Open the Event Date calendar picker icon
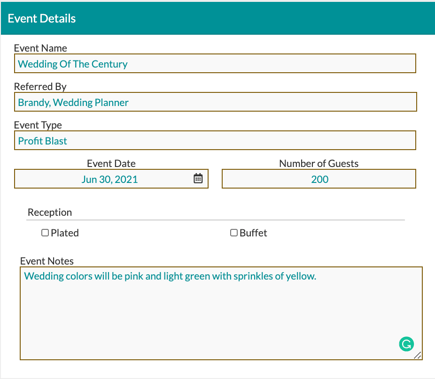Image resolution: width=435 pixels, height=379 pixels. pos(198,178)
